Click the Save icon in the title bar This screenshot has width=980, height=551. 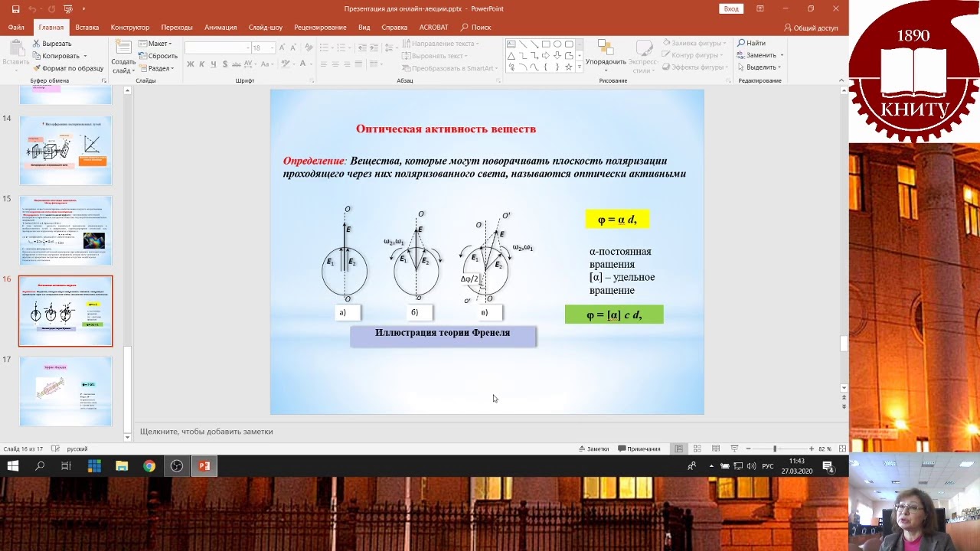[x=15, y=9]
